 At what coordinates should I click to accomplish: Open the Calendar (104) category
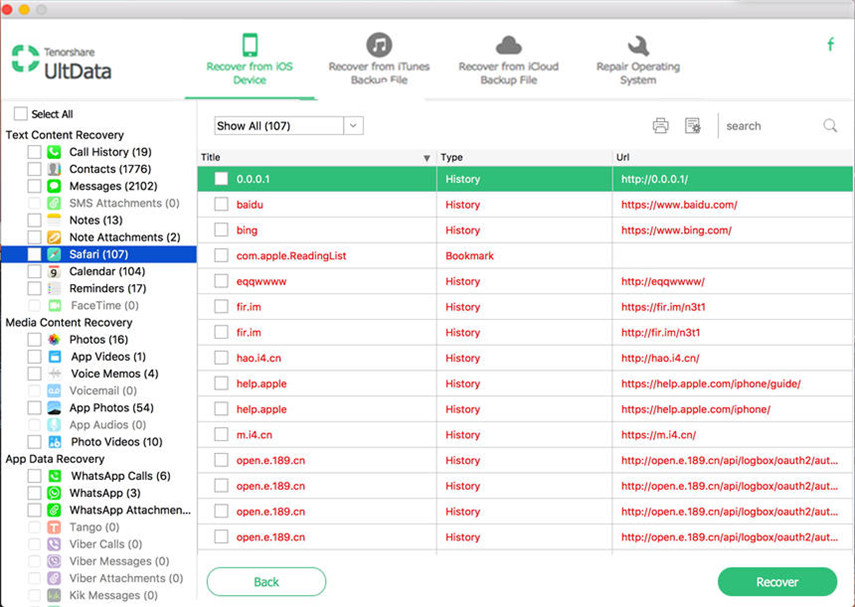pos(107,271)
